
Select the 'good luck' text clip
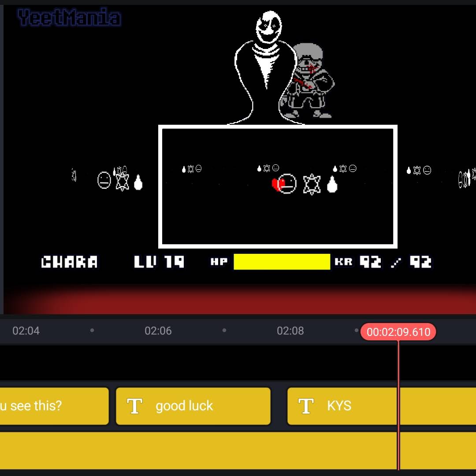193,406
